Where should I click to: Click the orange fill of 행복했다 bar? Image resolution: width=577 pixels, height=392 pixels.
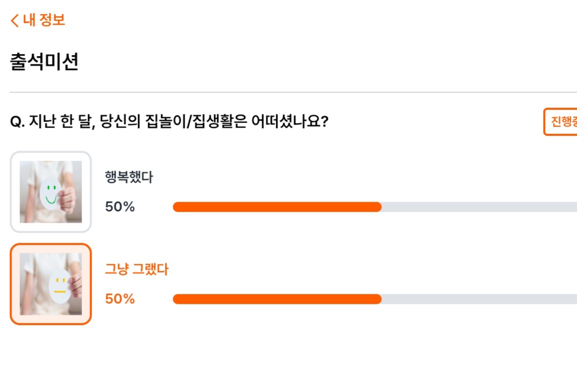[x=277, y=207]
